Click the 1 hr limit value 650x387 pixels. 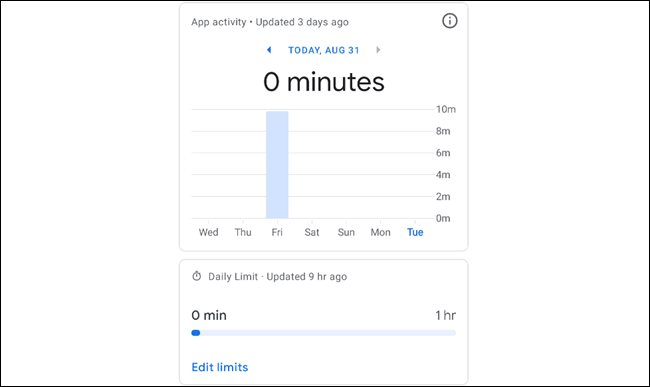click(x=445, y=315)
